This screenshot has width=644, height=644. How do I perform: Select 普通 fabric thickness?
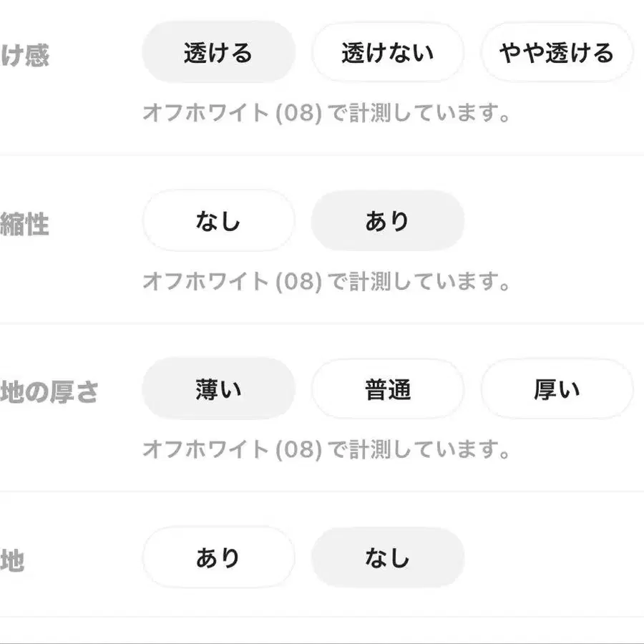click(x=388, y=389)
